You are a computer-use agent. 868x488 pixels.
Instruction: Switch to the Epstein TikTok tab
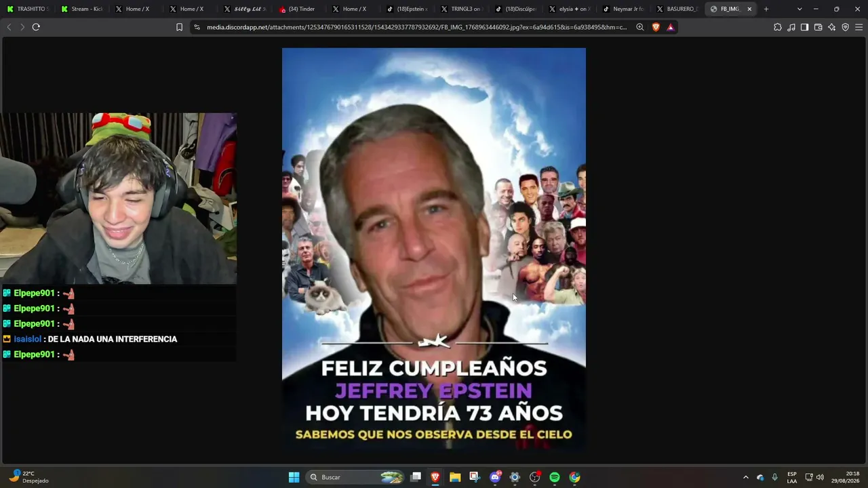[407, 9]
